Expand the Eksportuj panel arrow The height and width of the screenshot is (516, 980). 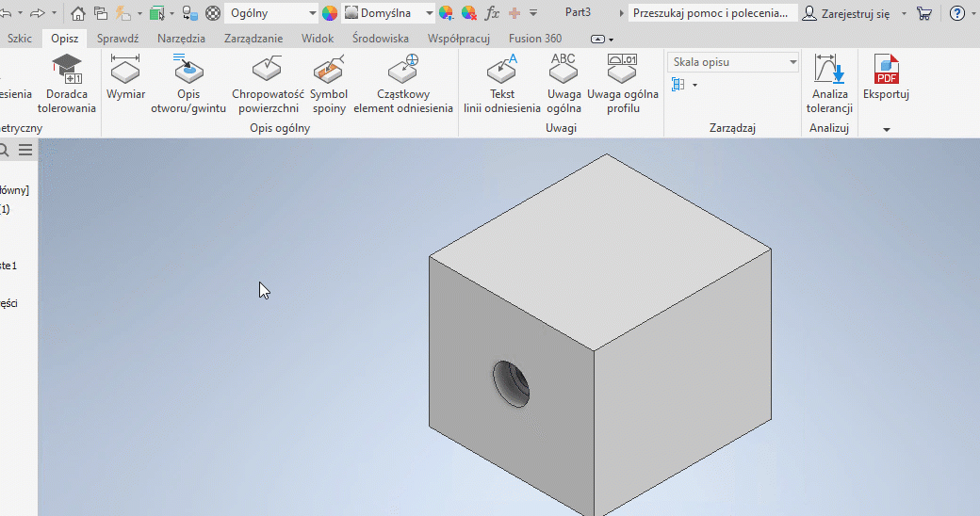point(887,129)
